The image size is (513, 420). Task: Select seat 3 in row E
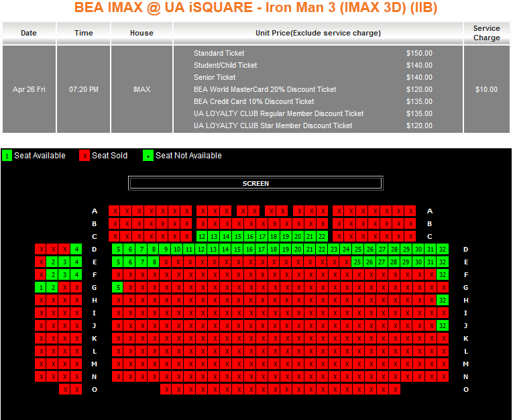click(x=65, y=262)
